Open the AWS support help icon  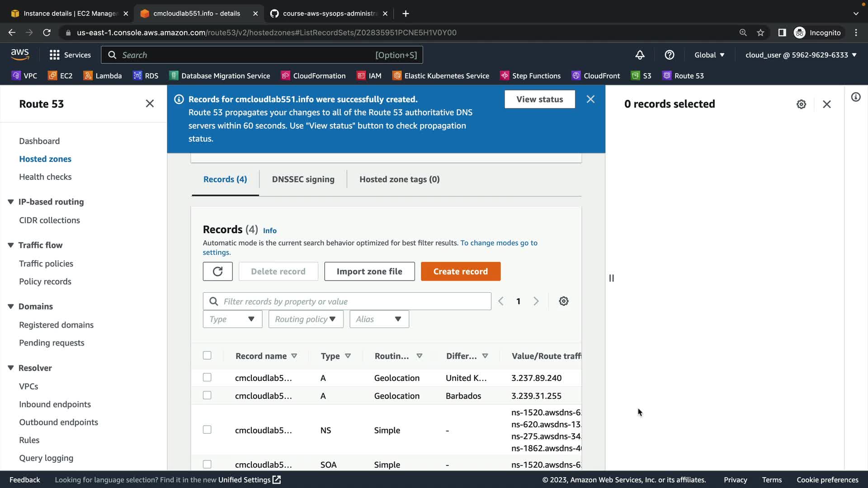click(670, 55)
